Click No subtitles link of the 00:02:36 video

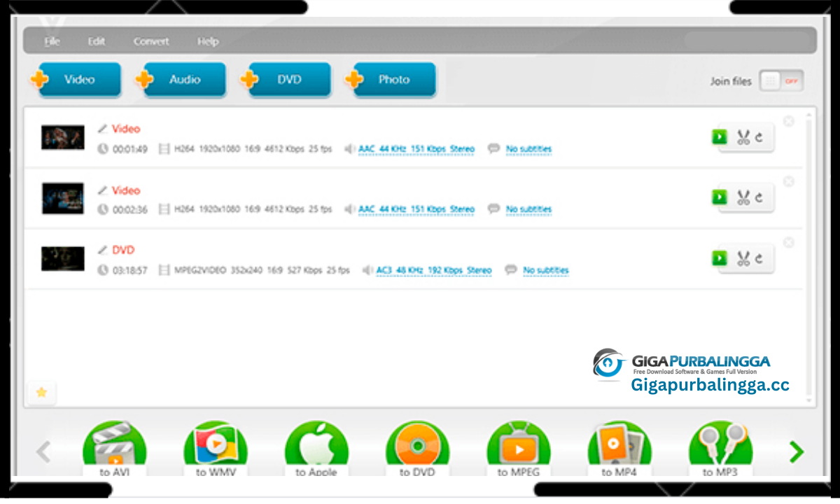[x=528, y=209]
